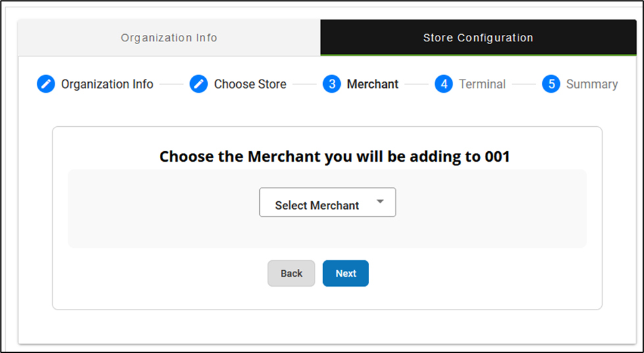
Task: Switch to the Organization Info tab
Action: (x=169, y=38)
